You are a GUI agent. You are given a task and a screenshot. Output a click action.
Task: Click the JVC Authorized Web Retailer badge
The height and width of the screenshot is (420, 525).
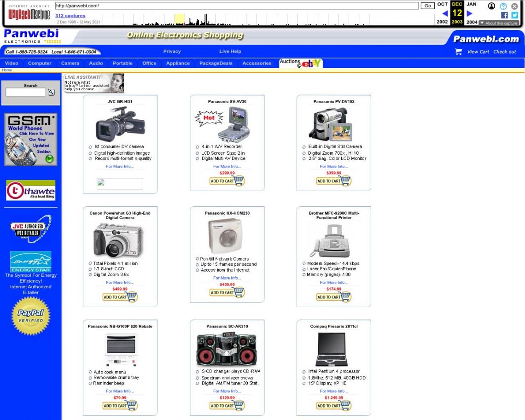(31, 229)
